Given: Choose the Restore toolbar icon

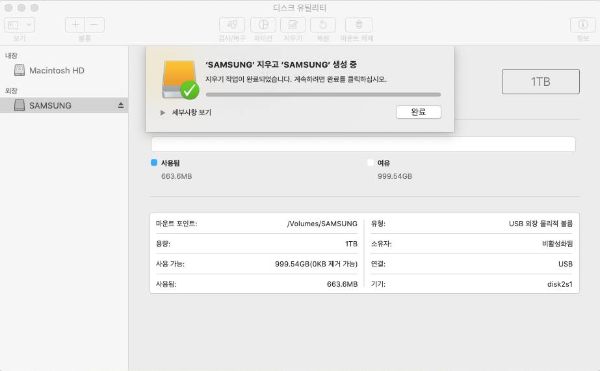Looking at the screenshot, I should click(323, 25).
